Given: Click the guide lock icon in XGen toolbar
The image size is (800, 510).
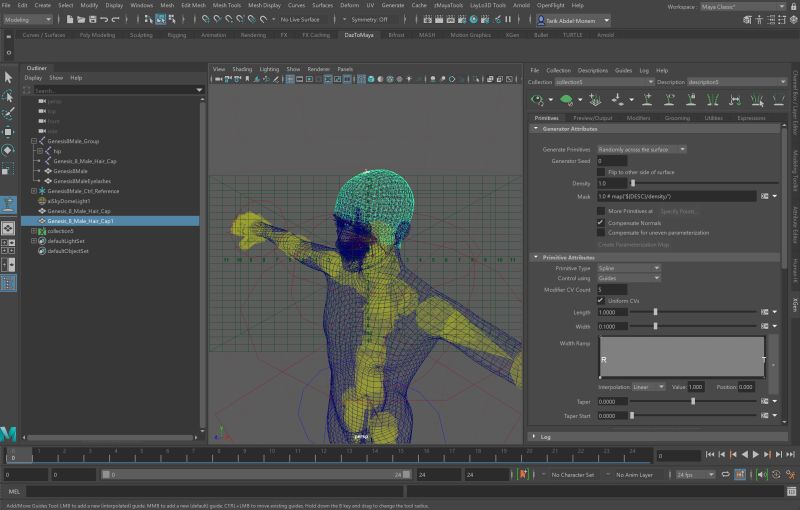Looking at the screenshot, I should pos(691,99).
